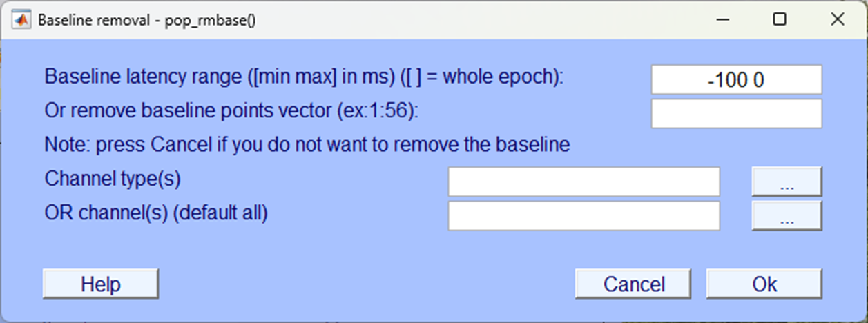Select the OR channel(s) text box
The image size is (868, 323).
[x=584, y=215]
